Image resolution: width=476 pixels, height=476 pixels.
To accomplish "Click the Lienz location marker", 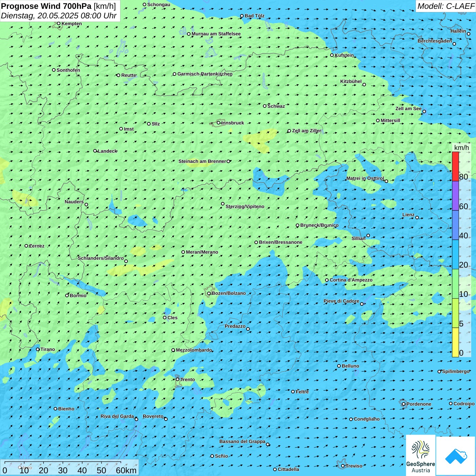I will pos(417,218).
